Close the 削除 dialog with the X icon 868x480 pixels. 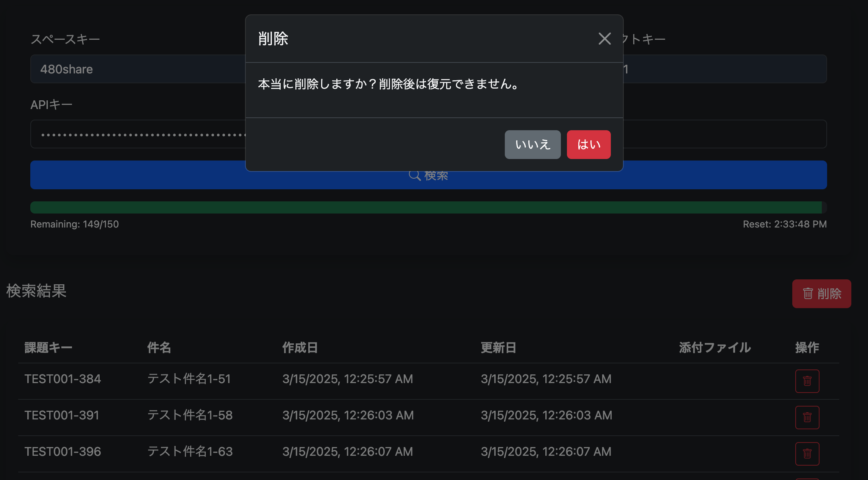point(604,39)
